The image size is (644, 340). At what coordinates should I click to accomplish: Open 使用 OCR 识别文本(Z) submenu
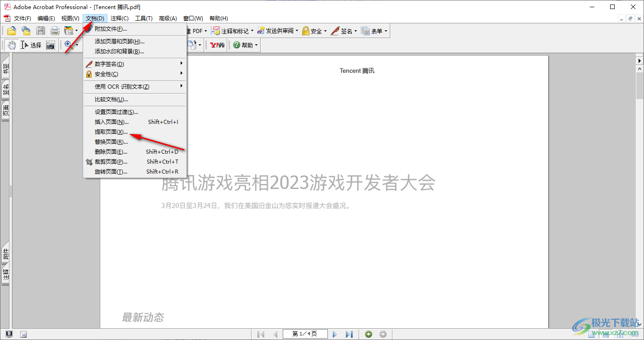click(x=135, y=87)
